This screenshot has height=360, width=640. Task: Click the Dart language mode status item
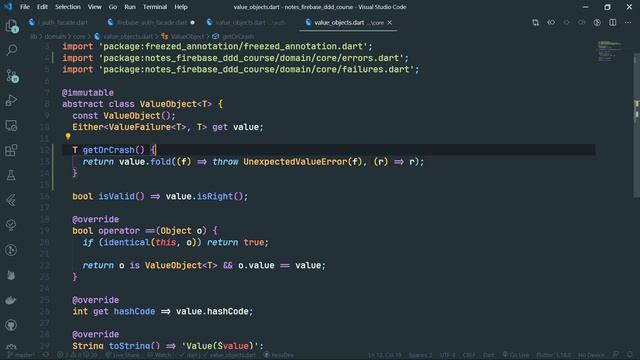tap(488, 355)
